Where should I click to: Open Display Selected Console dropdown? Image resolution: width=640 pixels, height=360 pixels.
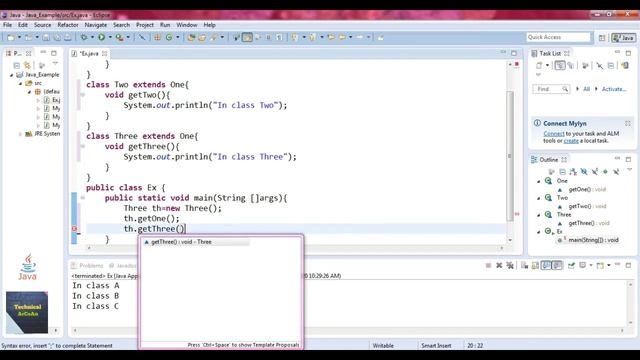591,266
